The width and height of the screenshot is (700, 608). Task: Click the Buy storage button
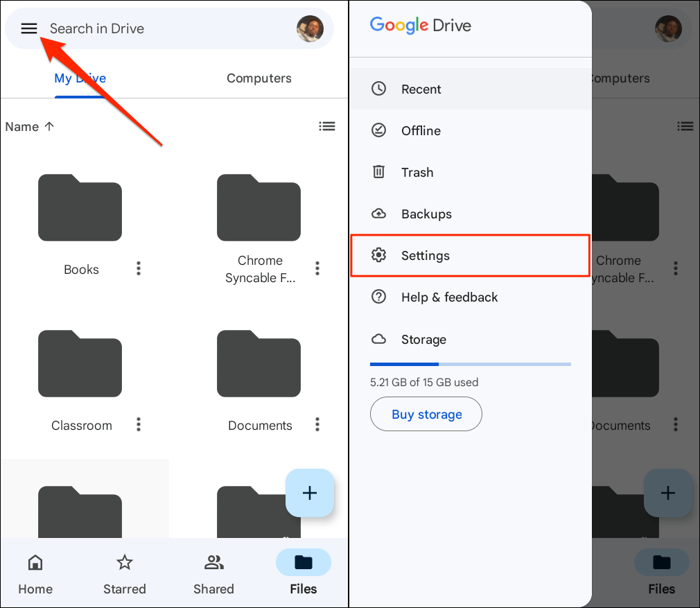pyautogui.click(x=426, y=415)
